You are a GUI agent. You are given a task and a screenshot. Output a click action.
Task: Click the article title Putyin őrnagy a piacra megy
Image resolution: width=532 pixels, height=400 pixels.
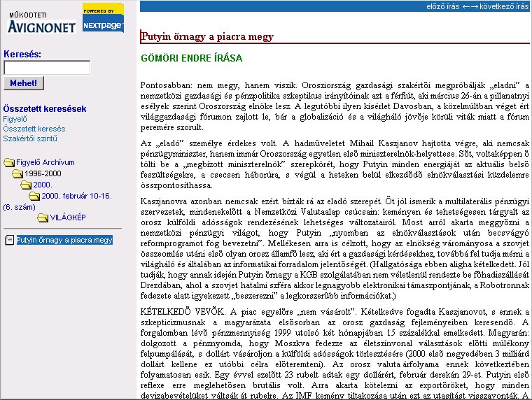[x=207, y=36]
